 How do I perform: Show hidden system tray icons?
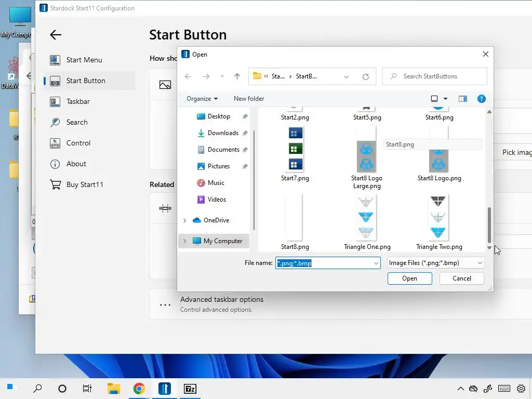(460, 389)
